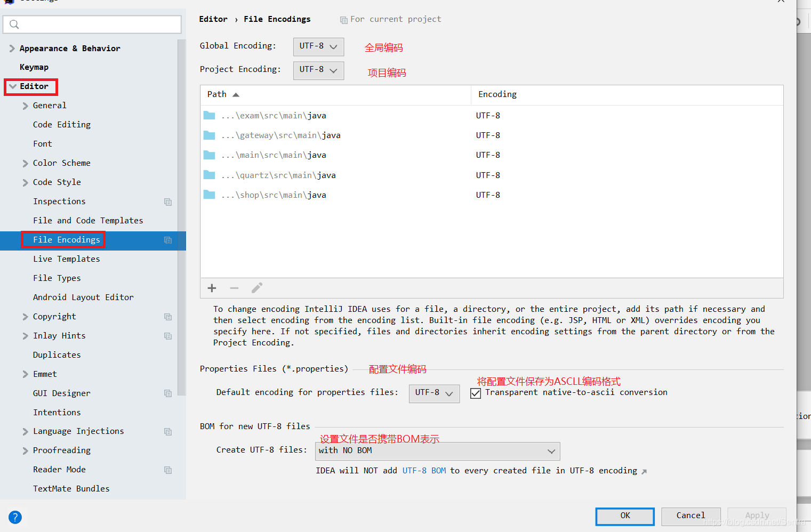Select Font settings page

point(43,144)
